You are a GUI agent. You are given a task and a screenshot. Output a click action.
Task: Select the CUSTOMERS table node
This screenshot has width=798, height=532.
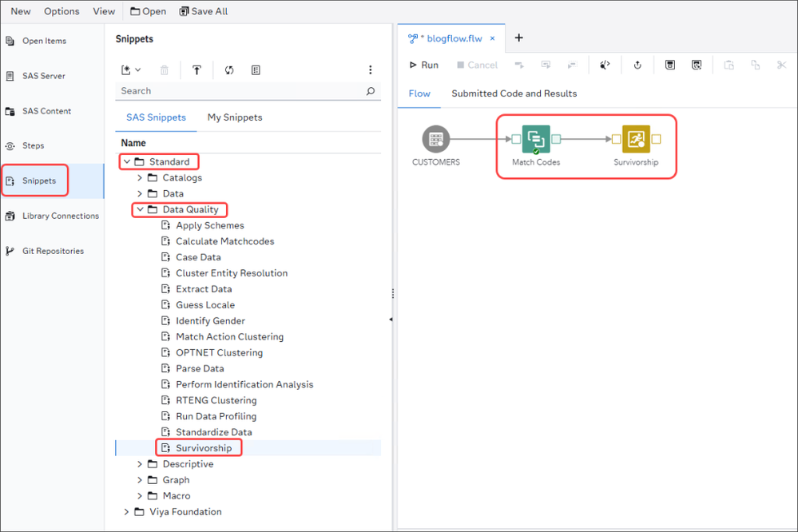pyautogui.click(x=436, y=139)
